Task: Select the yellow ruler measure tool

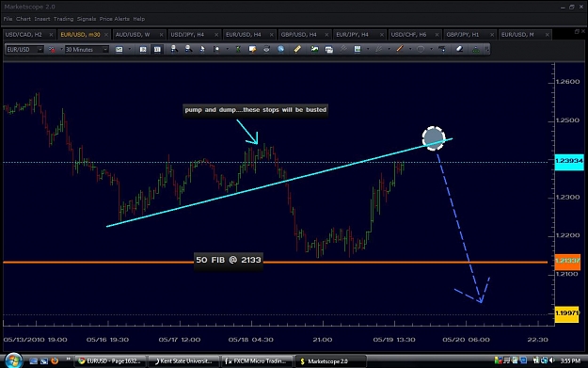Action: 297,49
